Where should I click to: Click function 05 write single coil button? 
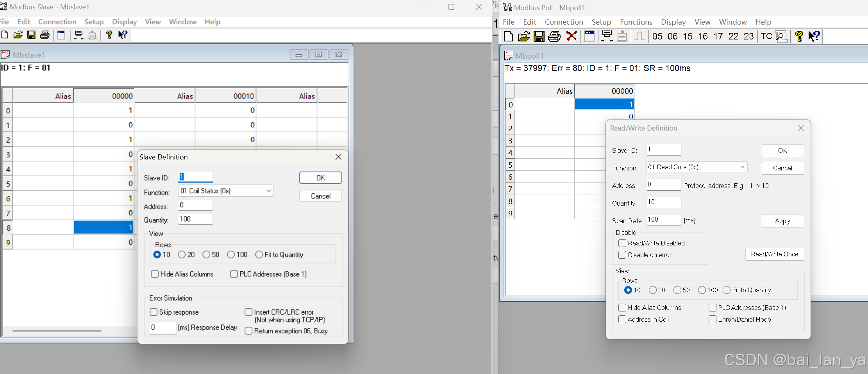[657, 36]
